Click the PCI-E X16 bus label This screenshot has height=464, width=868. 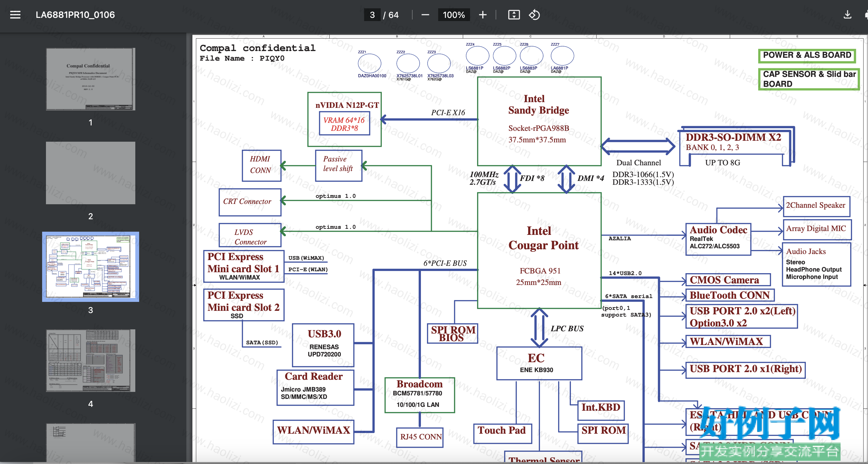click(448, 113)
